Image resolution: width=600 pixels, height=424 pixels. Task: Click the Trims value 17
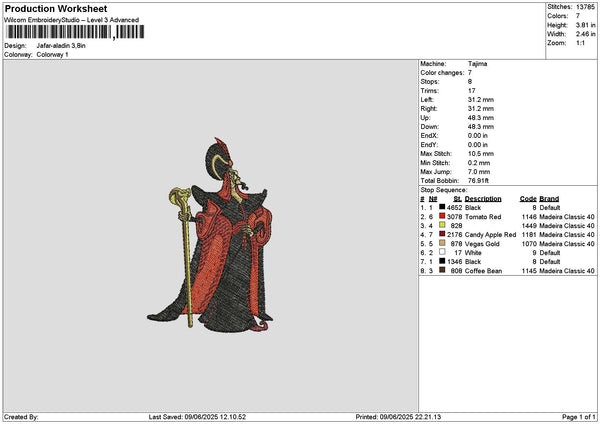pos(471,91)
